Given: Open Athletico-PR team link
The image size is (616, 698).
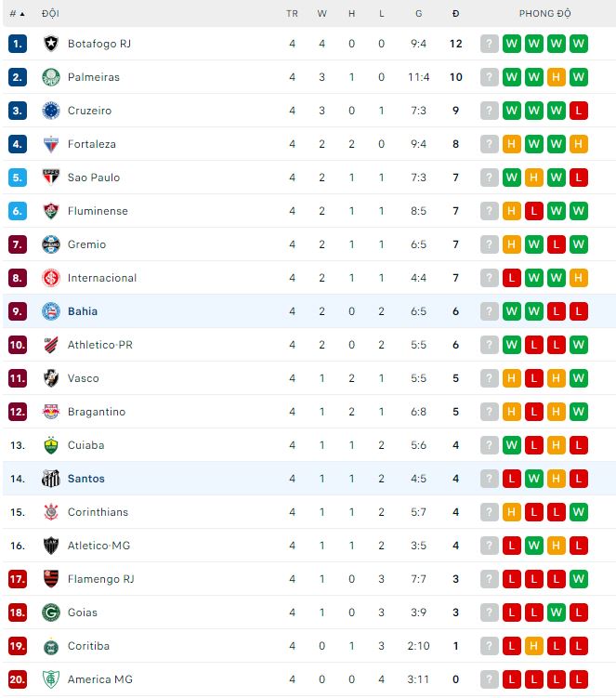Looking at the screenshot, I should (x=100, y=345).
